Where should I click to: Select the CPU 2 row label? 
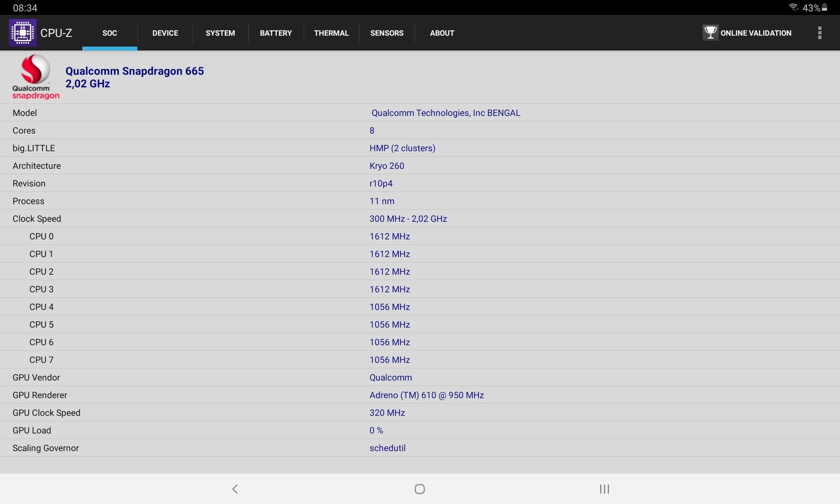(x=42, y=272)
